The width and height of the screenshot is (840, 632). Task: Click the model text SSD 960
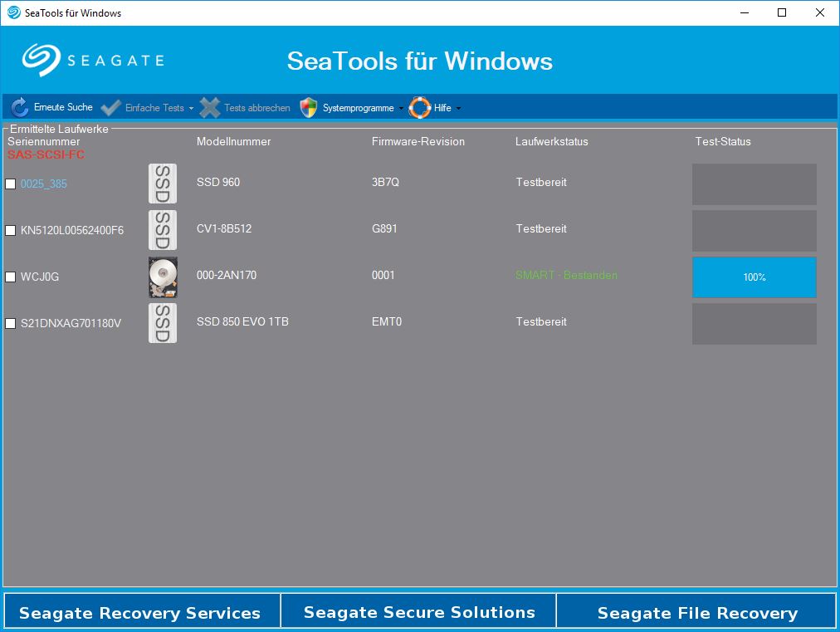tap(218, 182)
